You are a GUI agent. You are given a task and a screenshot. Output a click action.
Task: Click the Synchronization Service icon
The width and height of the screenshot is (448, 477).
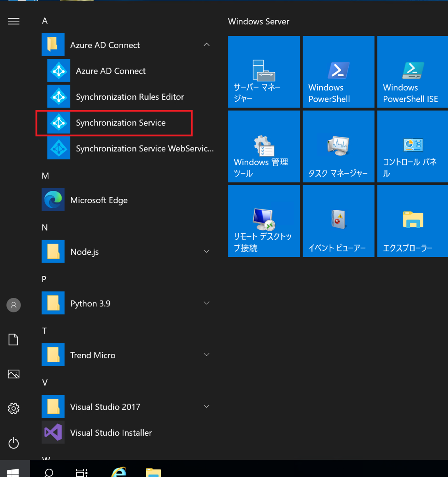click(59, 122)
